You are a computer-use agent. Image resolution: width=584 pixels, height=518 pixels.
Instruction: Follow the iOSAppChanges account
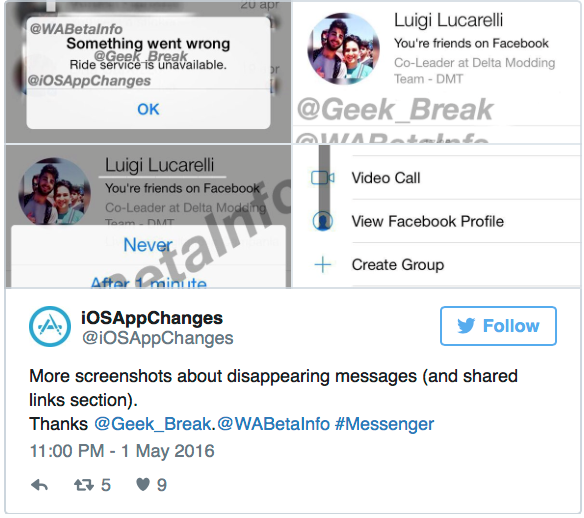pos(498,326)
